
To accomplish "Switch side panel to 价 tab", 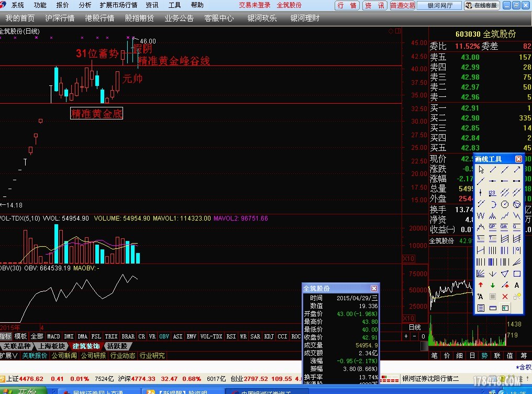I will coord(447,355).
